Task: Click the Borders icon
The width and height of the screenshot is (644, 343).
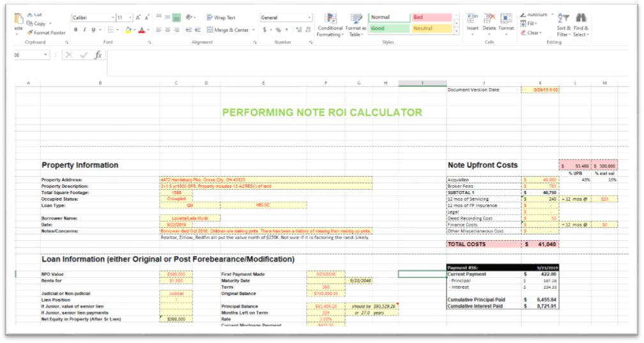Action: click(111, 29)
